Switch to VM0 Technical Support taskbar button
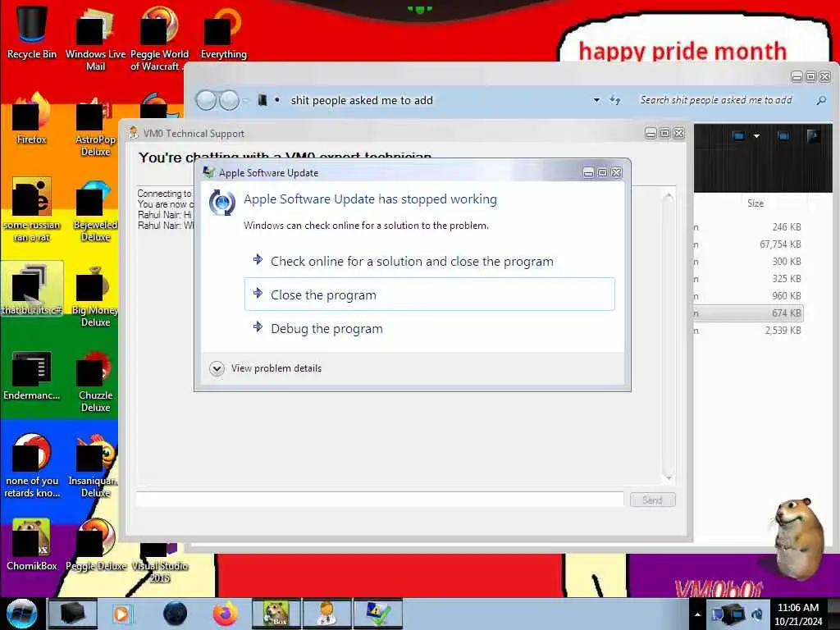The width and height of the screenshot is (840, 630). click(326, 614)
